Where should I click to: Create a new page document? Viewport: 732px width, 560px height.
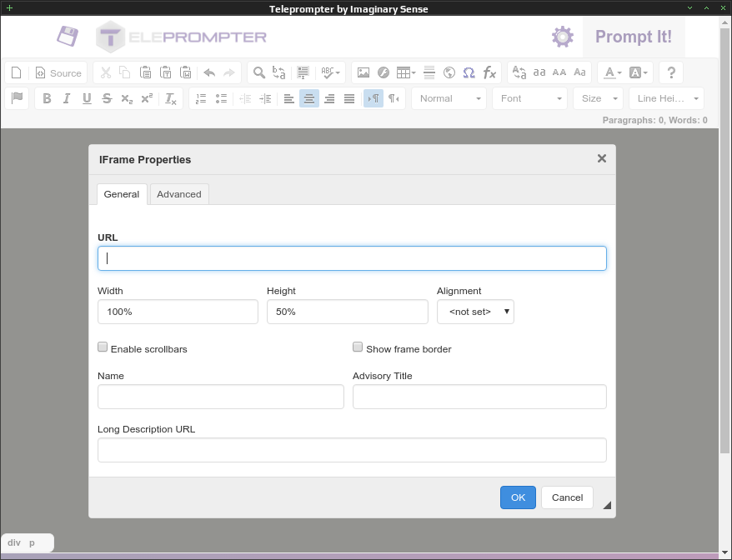coord(17,72)
